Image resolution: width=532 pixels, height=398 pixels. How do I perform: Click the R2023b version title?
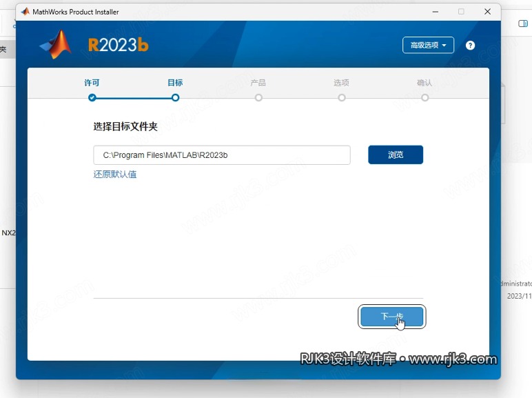coord(119,45)
